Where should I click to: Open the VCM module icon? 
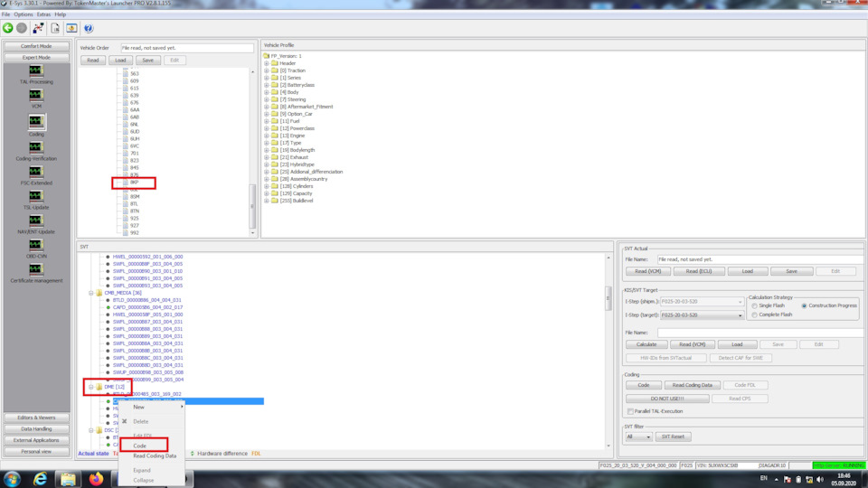(36, 95)
